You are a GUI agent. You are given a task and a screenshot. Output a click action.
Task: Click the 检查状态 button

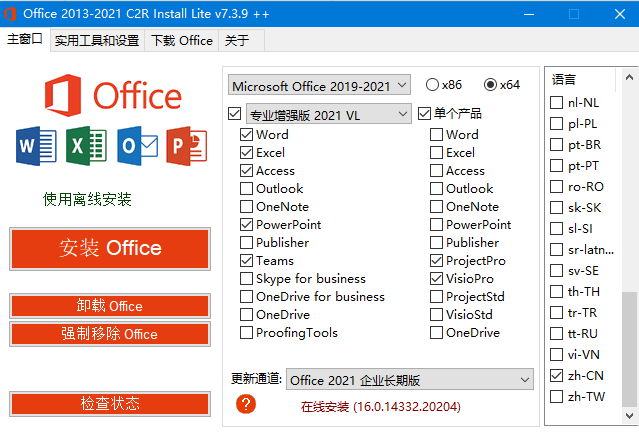110,403
